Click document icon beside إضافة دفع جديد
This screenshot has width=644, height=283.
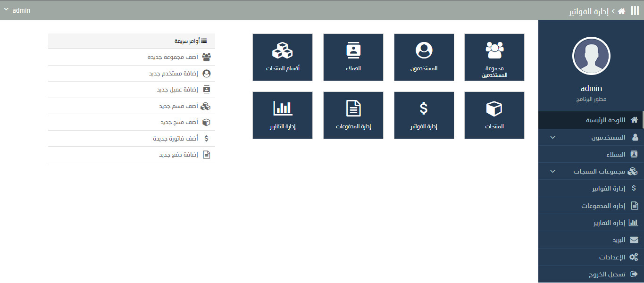tap(206, 155)
